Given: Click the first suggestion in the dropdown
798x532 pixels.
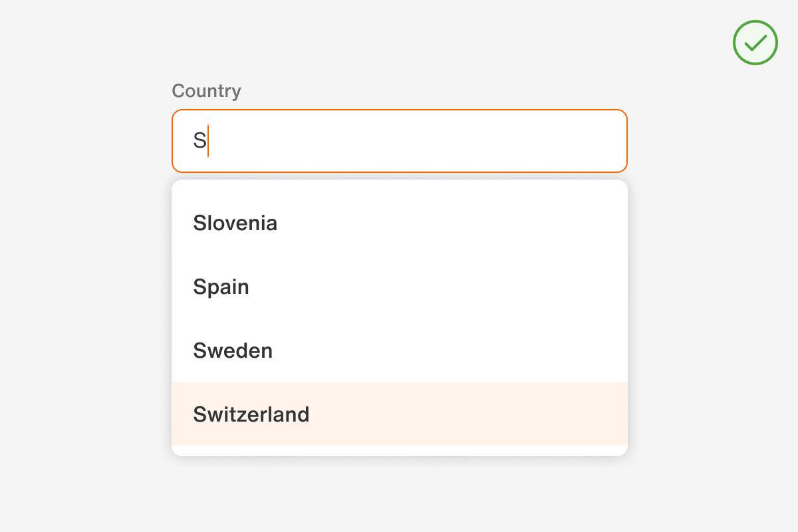Looking at the screenshot, I should point(235,223).
